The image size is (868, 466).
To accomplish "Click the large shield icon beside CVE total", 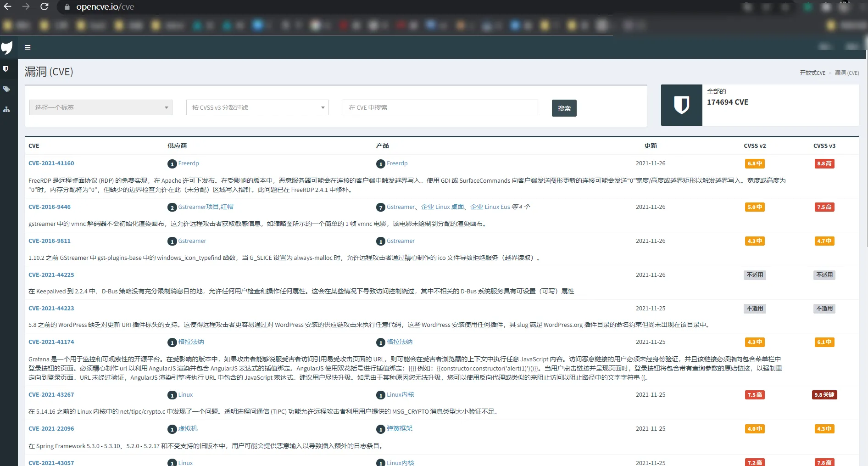I will 681,105.
